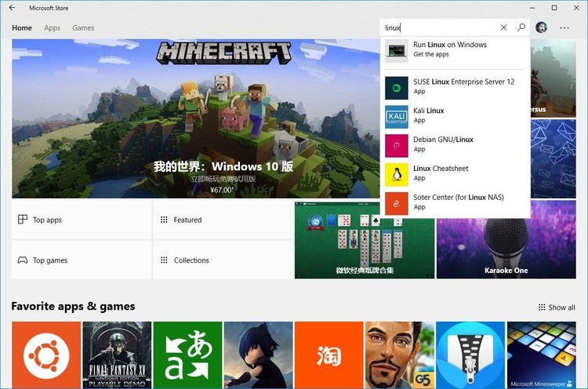
Task: Click the Collections dots icon
Action: coord(164,260)
